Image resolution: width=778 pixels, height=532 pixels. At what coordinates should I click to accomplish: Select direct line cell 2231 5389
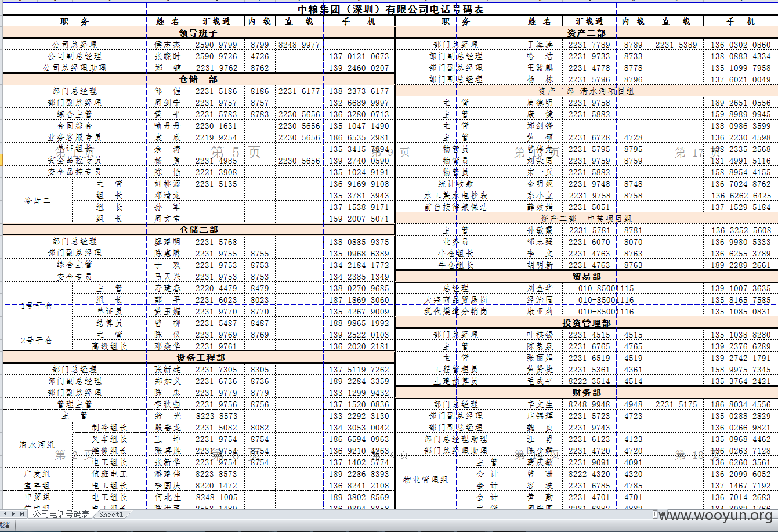point(676,45)
